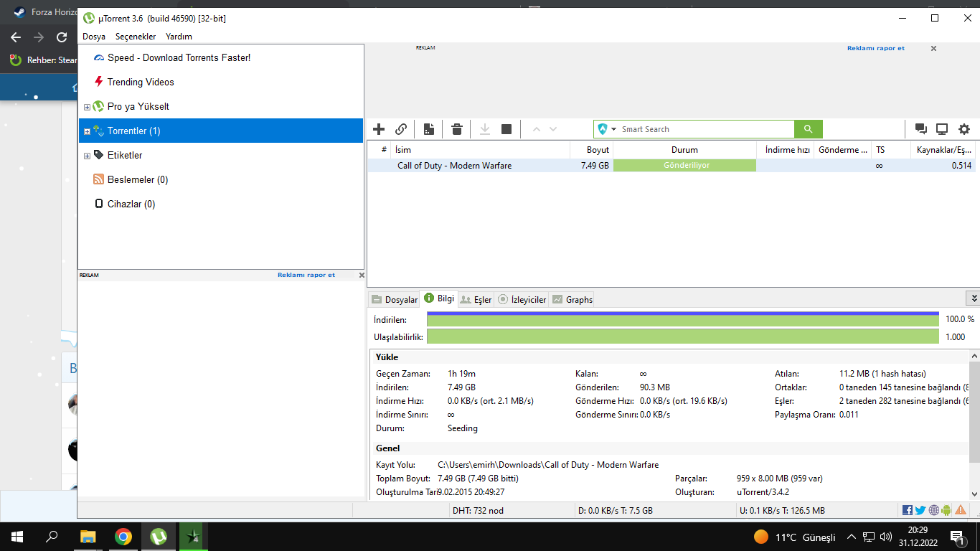Open Preferences with the gear icon
The image size is (980, 551).
pos(964,129)
